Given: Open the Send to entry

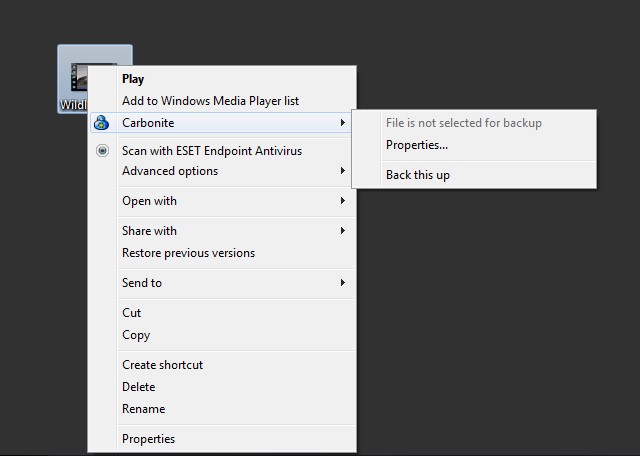Looking at the screenshot, I should [x=142, y=282].
